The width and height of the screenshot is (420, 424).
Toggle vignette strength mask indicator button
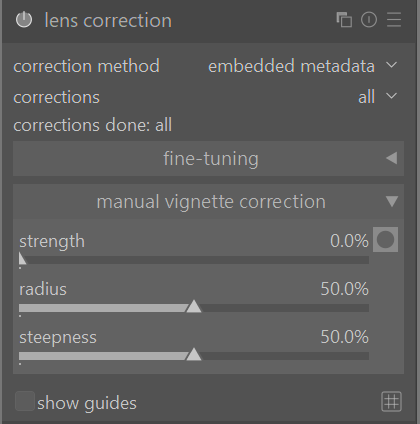pyautogui.click(x=385, y=240)
